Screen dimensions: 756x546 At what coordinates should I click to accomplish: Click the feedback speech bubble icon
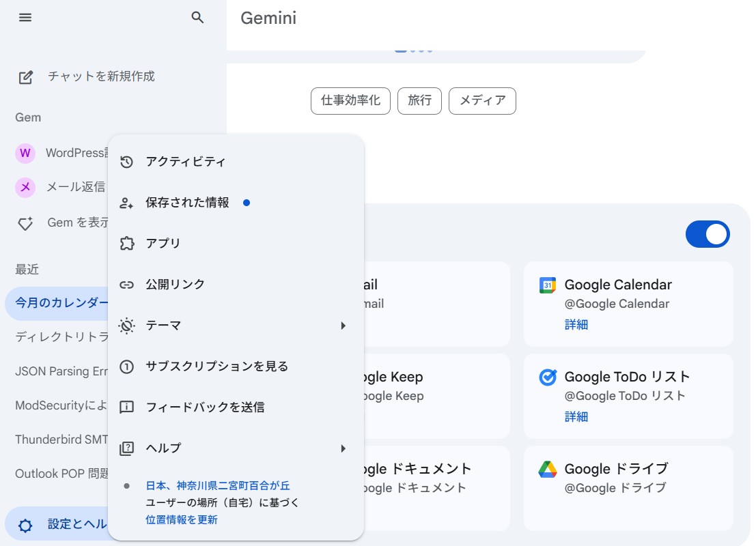126,407
